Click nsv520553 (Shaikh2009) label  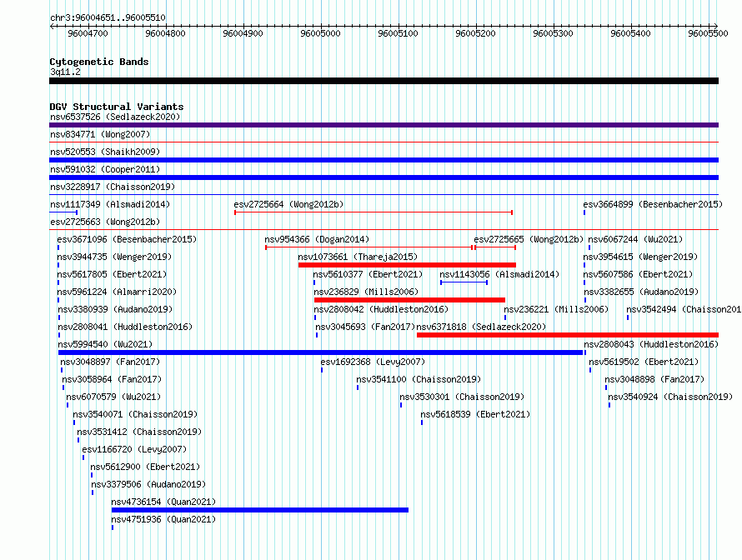click(x=105, y=152)
